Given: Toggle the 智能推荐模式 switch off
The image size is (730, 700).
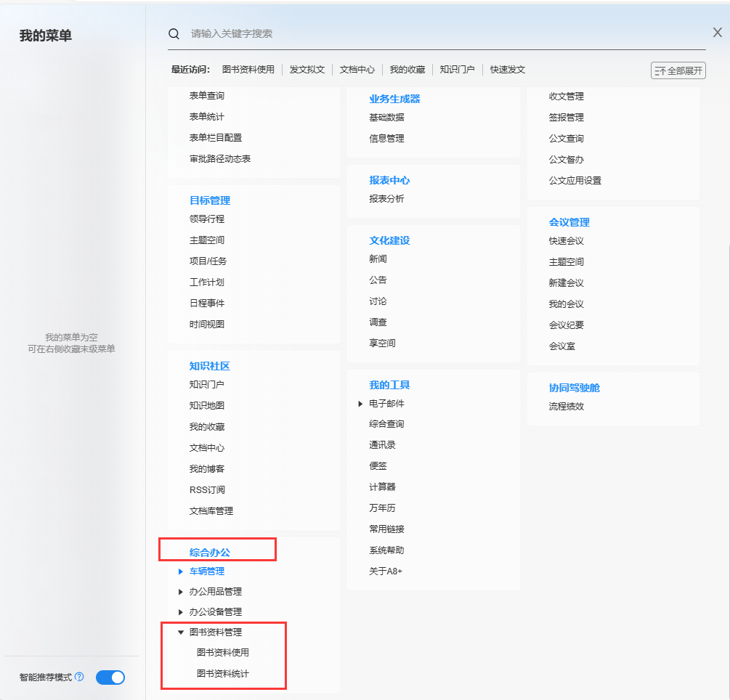Looking at the screenshot, I should [x=110, y=677].
